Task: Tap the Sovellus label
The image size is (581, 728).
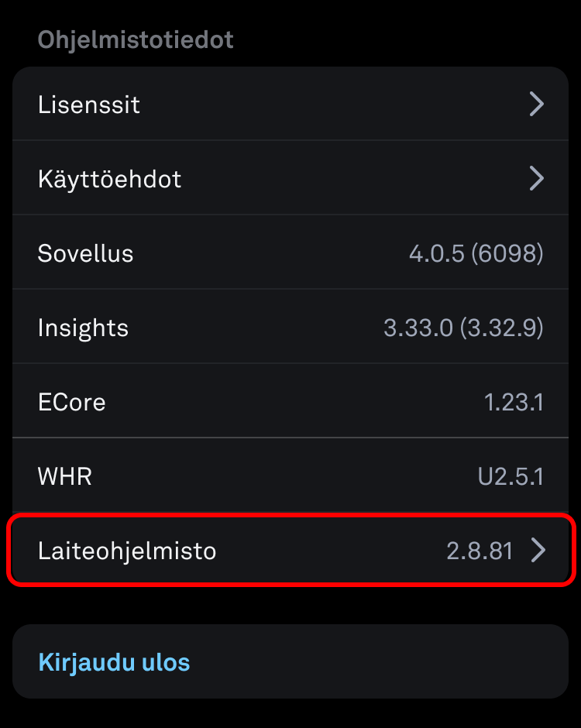Action: [x=85, y=254]
